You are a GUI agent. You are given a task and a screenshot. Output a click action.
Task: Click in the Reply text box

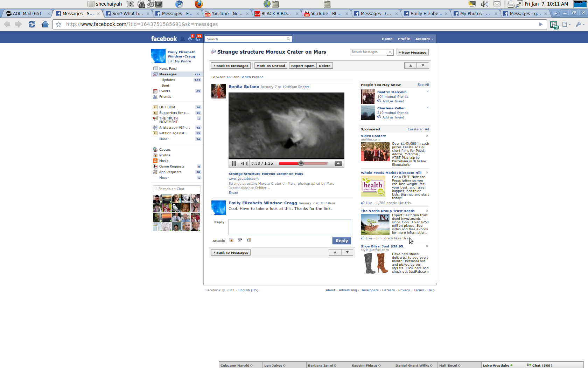pyautogui.click(x=289, y=227)
